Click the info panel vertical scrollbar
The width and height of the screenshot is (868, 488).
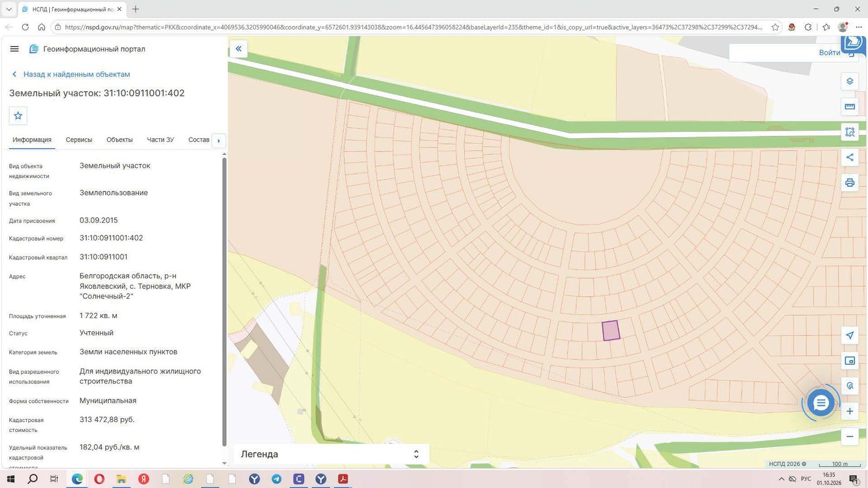click(x=224, y=301)
